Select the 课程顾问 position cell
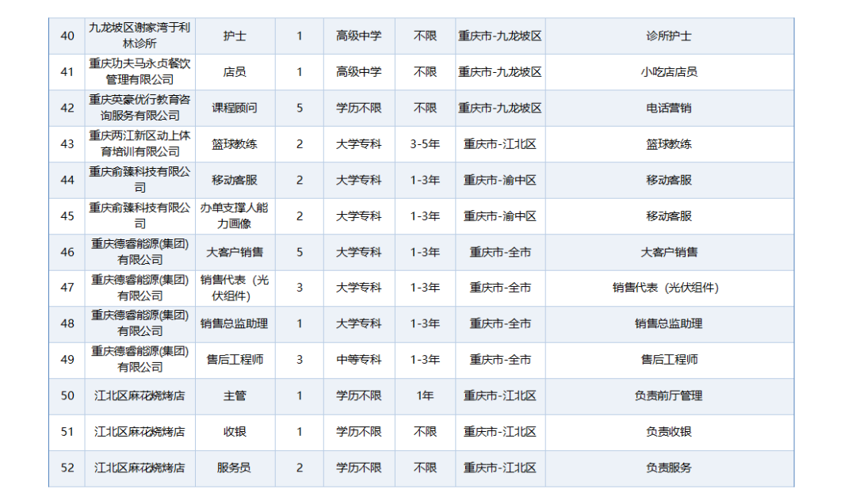This screenshot has height=504, width=856. click(x=234, y=108)
